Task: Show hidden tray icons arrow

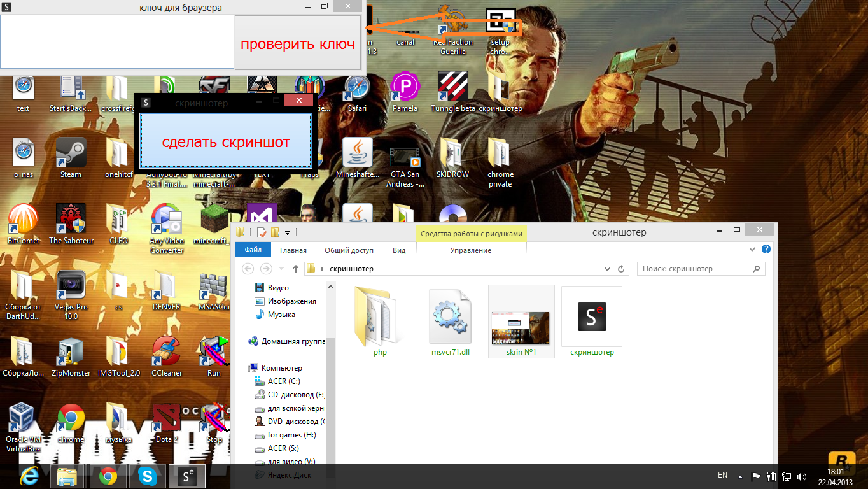Action: click(740, 476)
